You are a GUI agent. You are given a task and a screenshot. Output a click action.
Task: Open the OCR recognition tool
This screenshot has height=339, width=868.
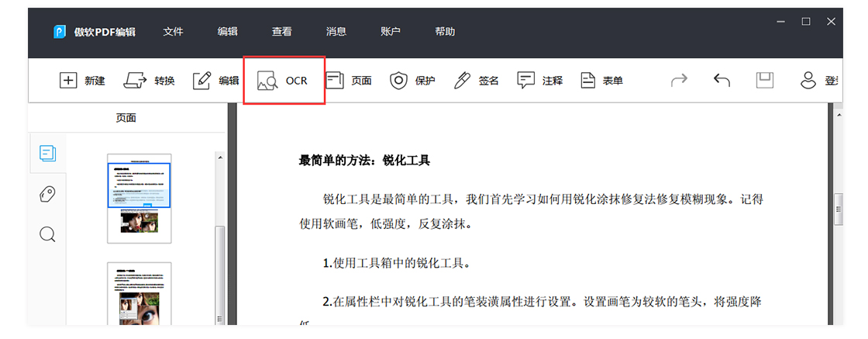point(284,81)
